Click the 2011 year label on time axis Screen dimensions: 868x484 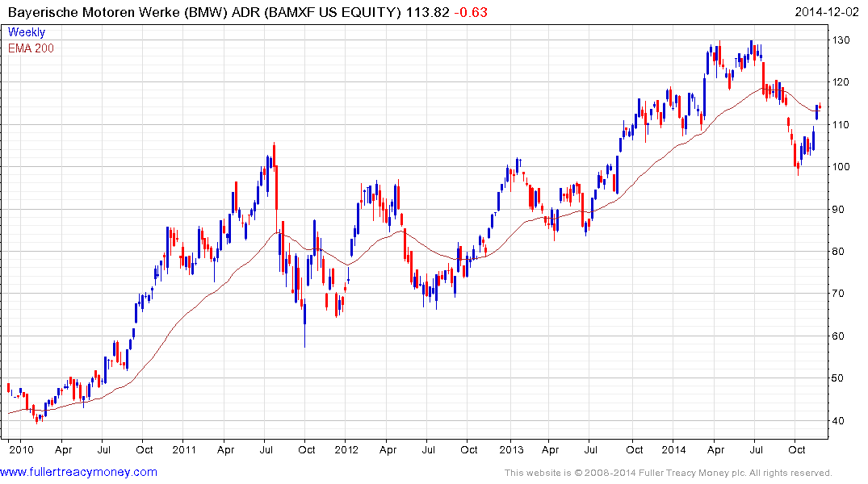184,449
